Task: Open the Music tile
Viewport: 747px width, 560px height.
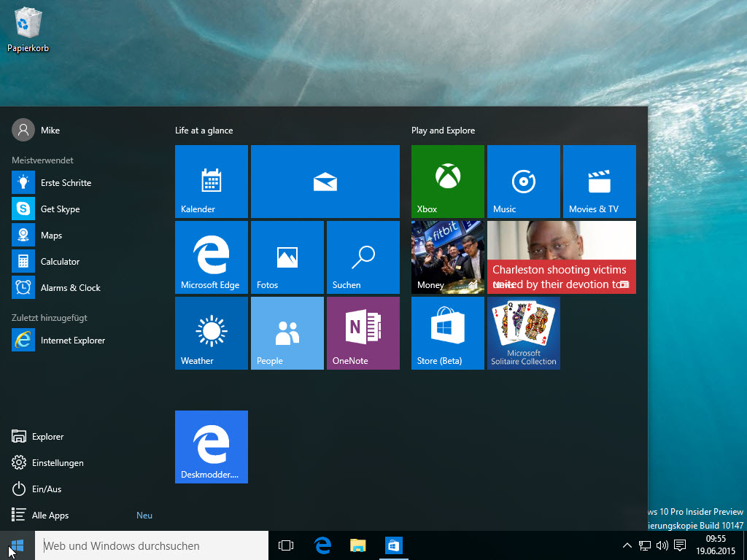Action: click(524, 182)
